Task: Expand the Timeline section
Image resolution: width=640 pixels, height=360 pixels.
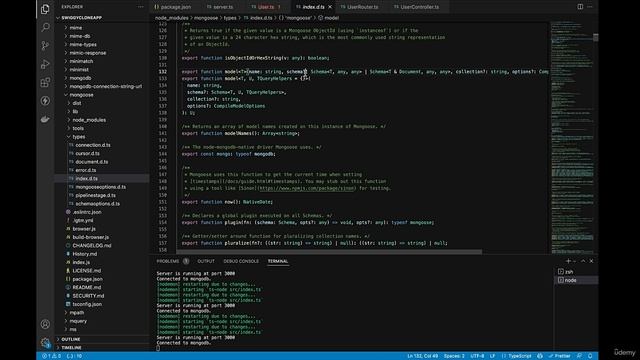Action: (x=71, y=348)
